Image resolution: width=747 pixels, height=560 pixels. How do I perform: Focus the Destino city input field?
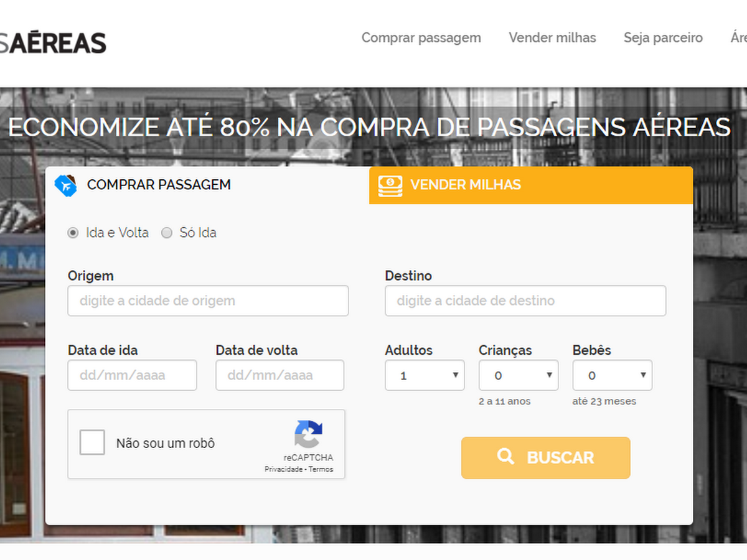tap(525, 301)
